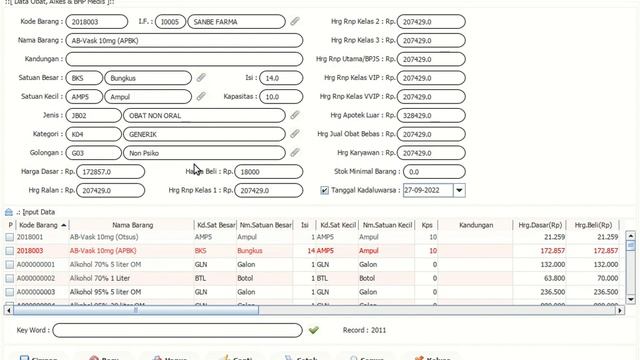The width and height of the screenshot is (640, 360).
Task: Click the Harga Dasar field showing 172857.0
Action: 111,172
